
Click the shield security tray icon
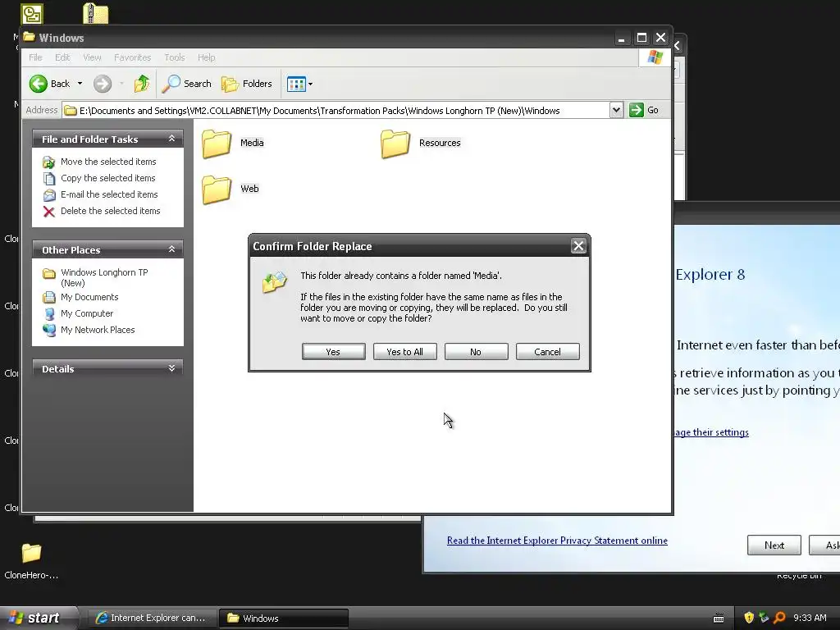748,619
